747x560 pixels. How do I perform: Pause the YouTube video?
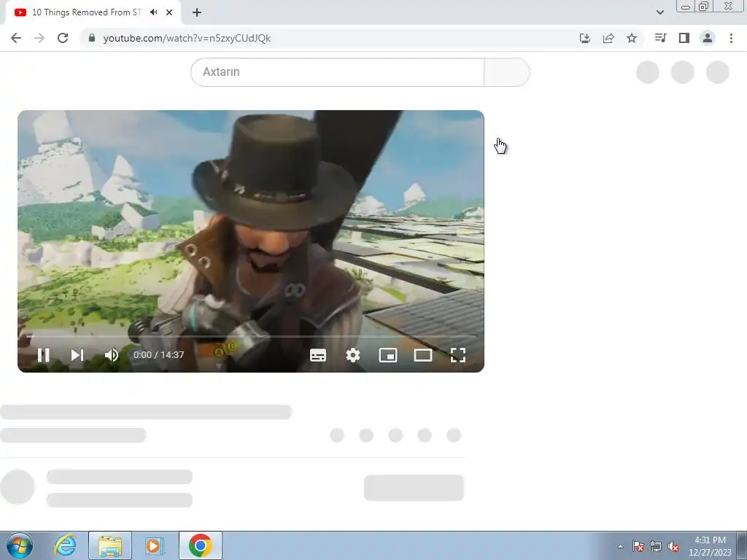[x=43, y=355]
